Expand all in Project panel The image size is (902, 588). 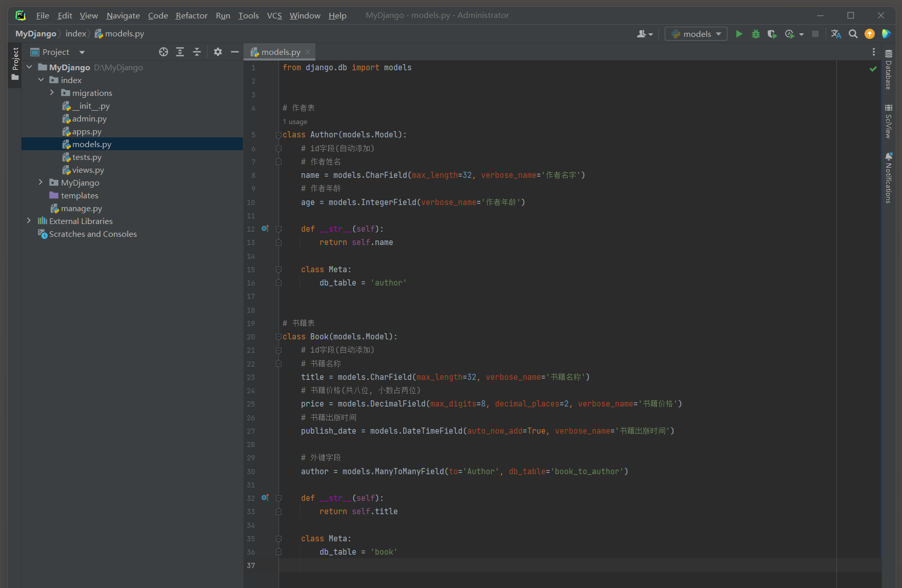(180, 52)
